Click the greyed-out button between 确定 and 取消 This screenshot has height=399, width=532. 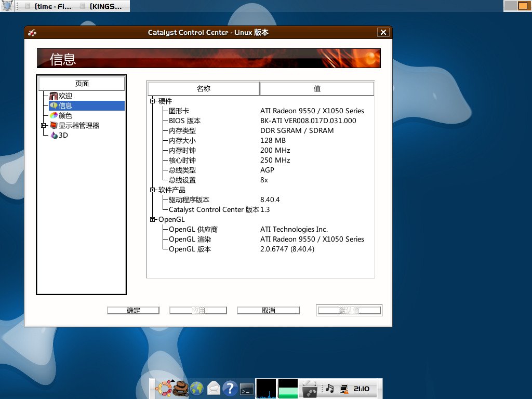click(x=198, y=311)
